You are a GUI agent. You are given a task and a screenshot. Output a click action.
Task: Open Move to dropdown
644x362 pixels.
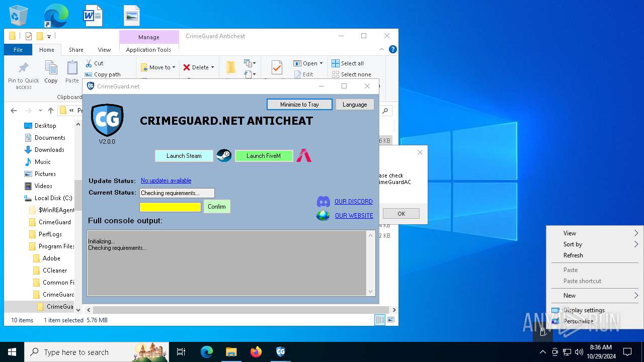click(x=158, y=67)
